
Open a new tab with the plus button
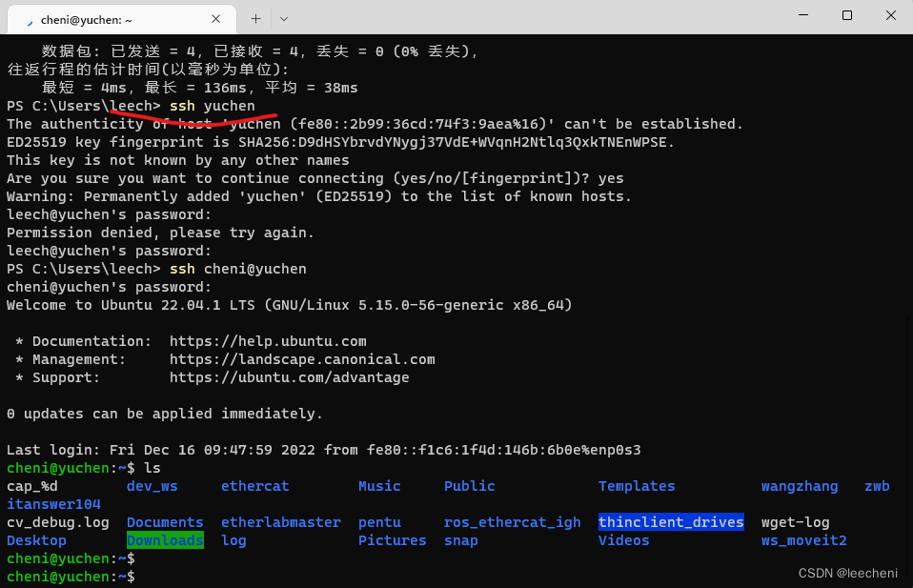click(255, 18)
